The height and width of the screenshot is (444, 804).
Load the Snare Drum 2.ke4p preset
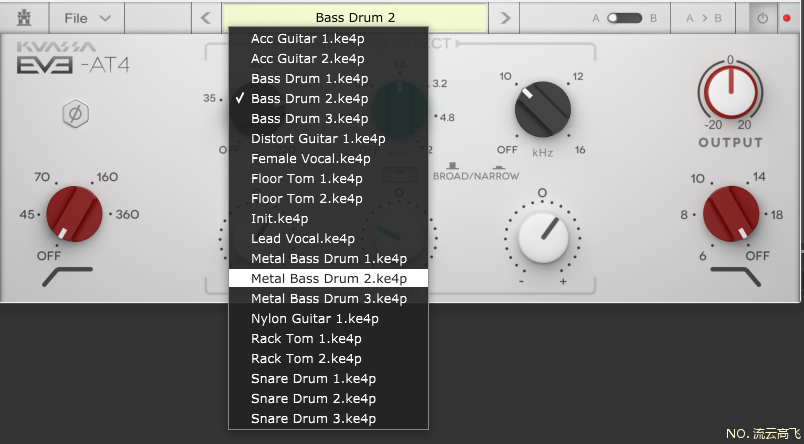click(328, 398)
